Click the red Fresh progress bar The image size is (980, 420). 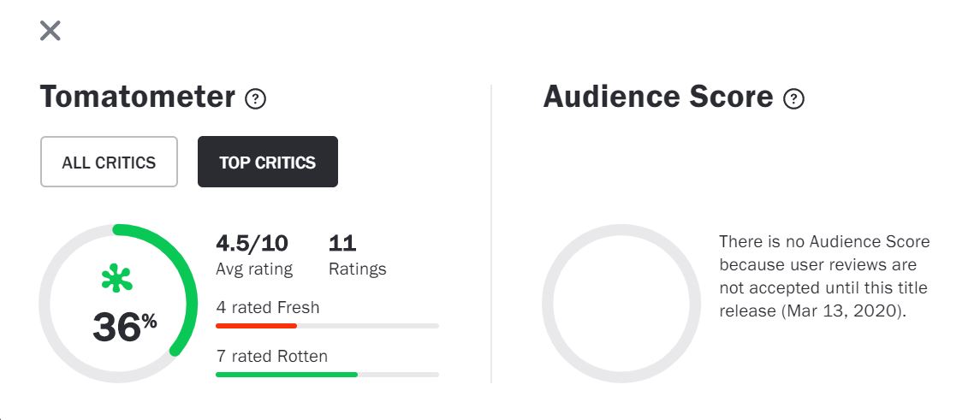(x=256, y=326)
